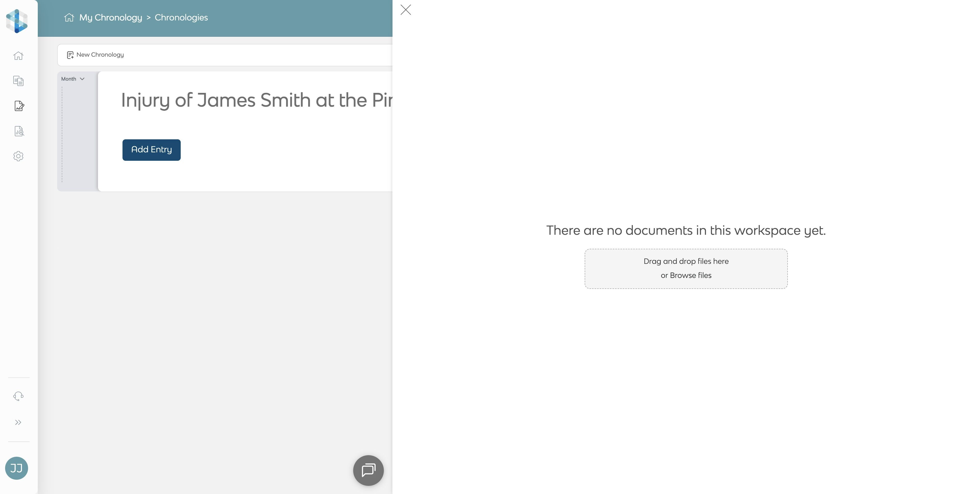Open the JJ user avatar menu

pyautogui.click(x=16, y=468)
